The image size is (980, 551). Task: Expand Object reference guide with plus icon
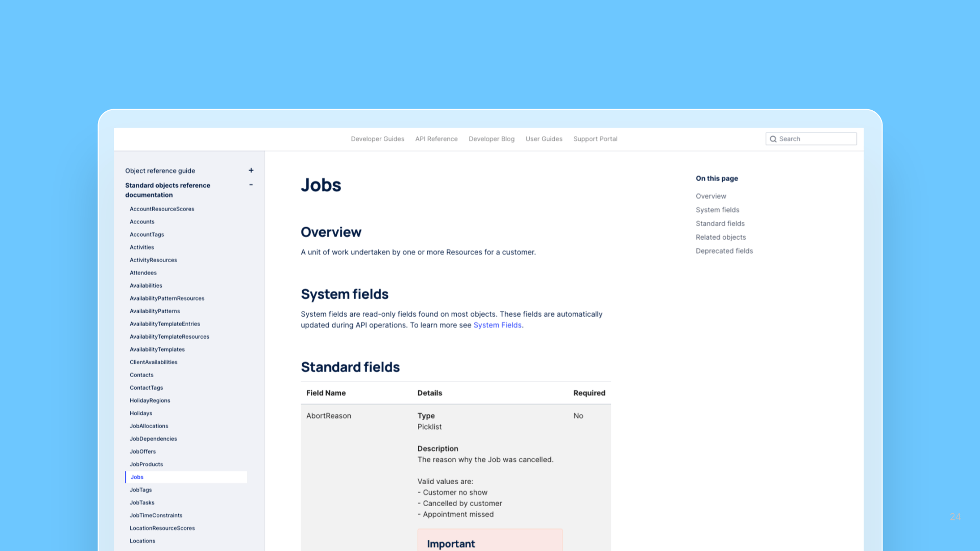tap(251, 170)
